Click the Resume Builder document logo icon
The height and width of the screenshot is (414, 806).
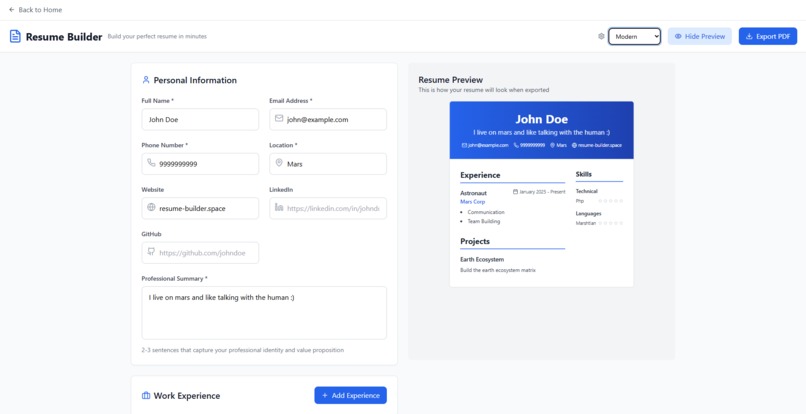15,37
